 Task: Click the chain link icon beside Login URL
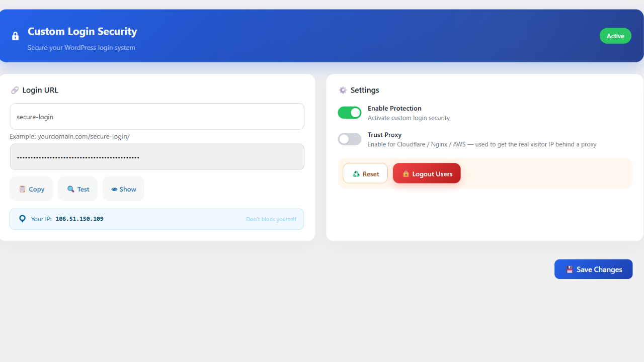click(15, 90)
